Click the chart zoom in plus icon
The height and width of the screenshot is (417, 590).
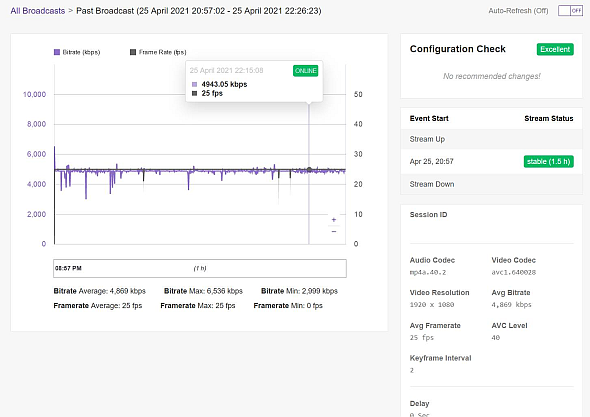[x=334, y=219]
